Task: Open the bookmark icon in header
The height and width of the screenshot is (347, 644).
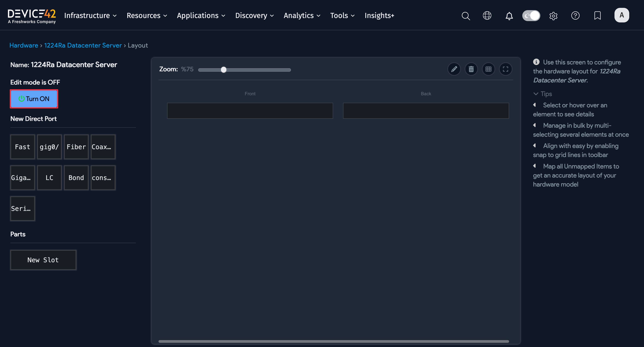Action: [597, 16]
